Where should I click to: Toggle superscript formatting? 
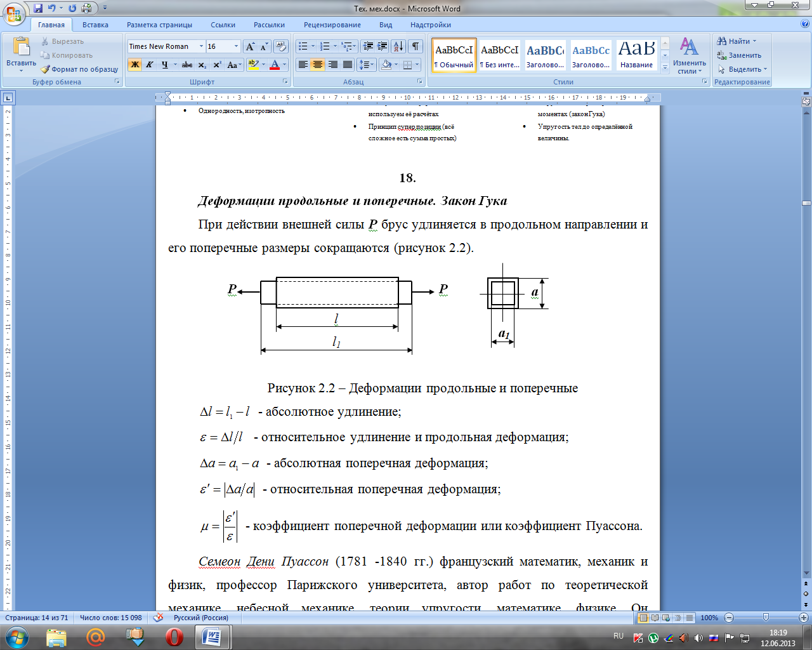(x=217, y=65)
